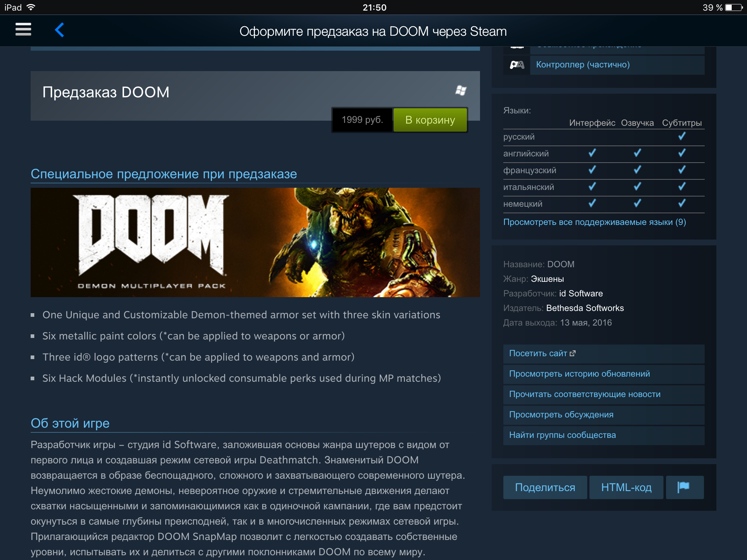This screenshot has height=560, width=747.
Task: Click немецкий subtitles checkmark
Action: coord(682,203)
